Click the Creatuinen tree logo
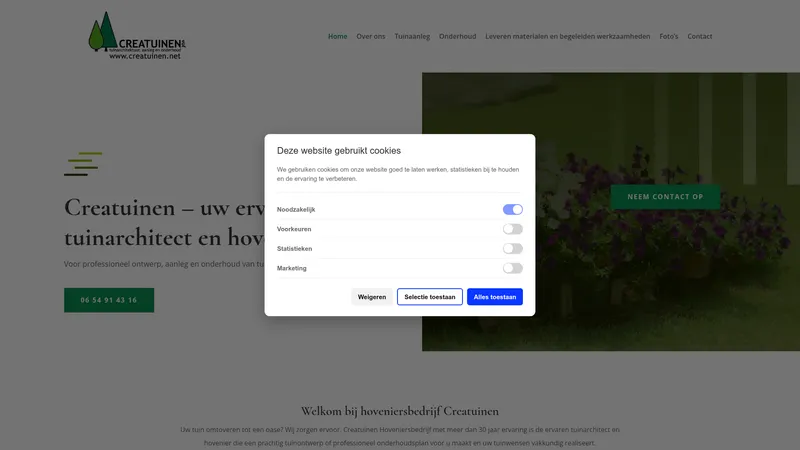 [137, 36]
